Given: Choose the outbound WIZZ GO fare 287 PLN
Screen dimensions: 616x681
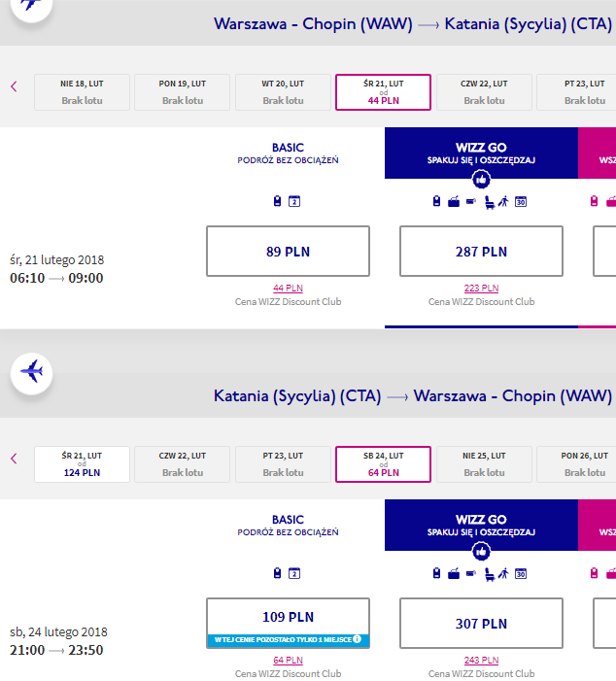Looking at the screenshot, I should 481,251.
